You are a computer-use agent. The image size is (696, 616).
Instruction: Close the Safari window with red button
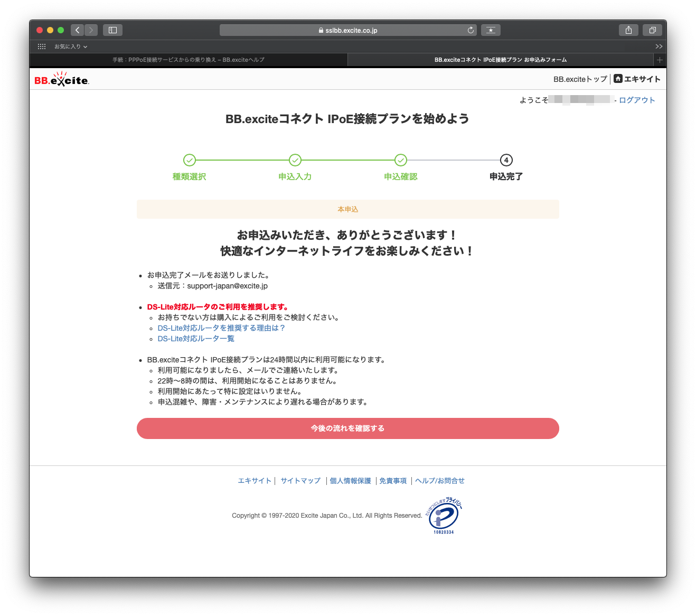pyautogui.click(x=40, y=30)
